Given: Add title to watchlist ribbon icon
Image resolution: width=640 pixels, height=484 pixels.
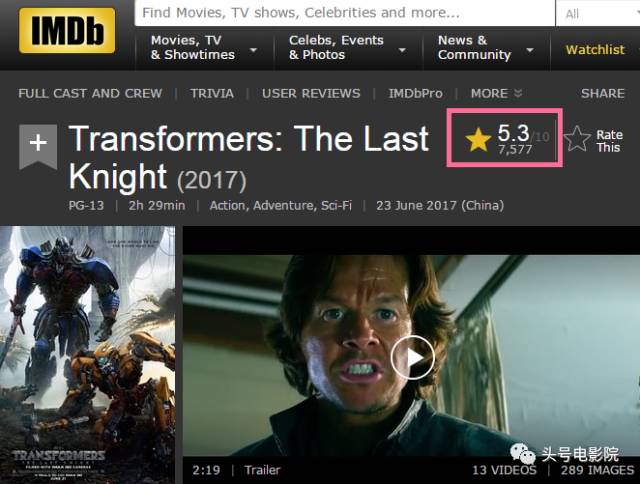Looking at the screenshot, I should (38, 147).
